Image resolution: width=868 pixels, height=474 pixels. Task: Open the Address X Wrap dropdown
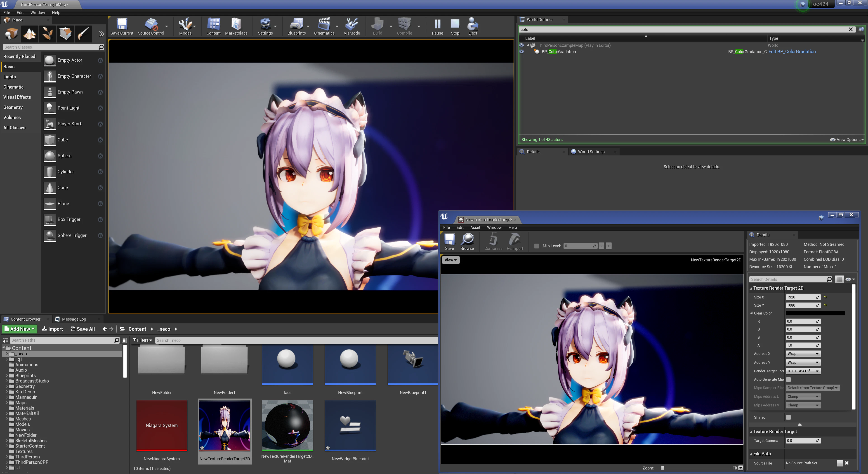tap(803, 353)
